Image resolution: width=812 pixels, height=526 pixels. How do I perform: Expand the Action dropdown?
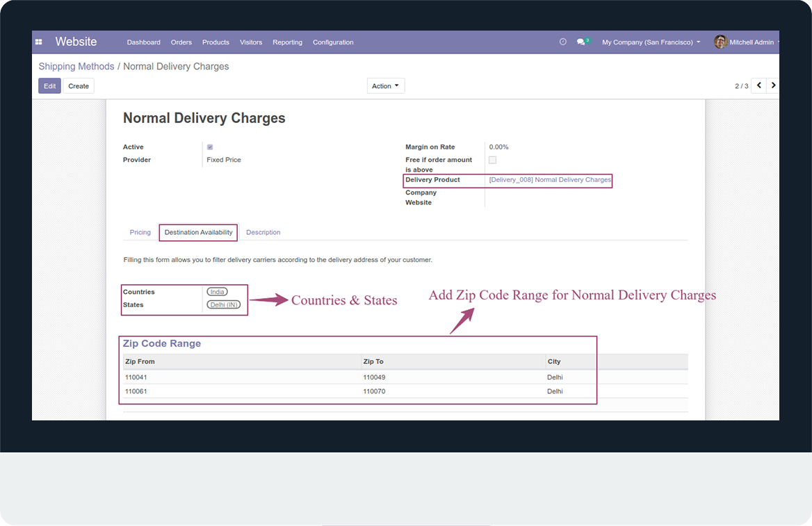coord(385,86)
